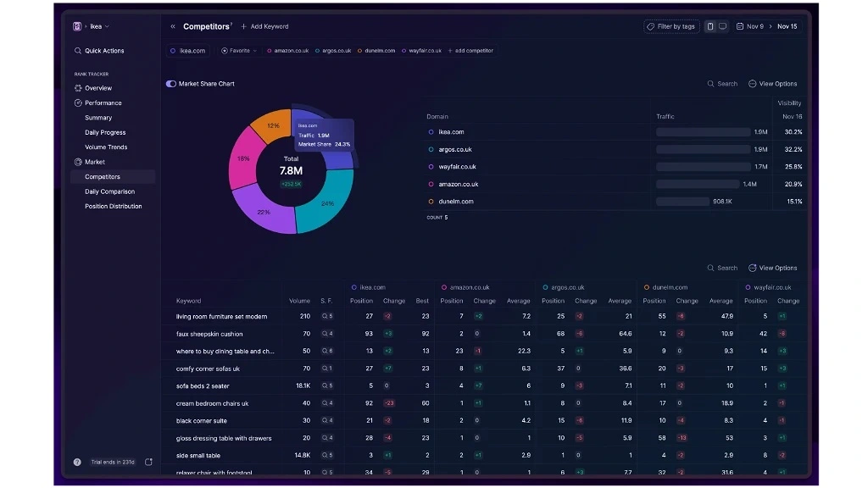Screen dimensions: 868x488
Task: Click the teal circle icon beside argos.co.uk in the domain table
Action: (x=431, y=149)
